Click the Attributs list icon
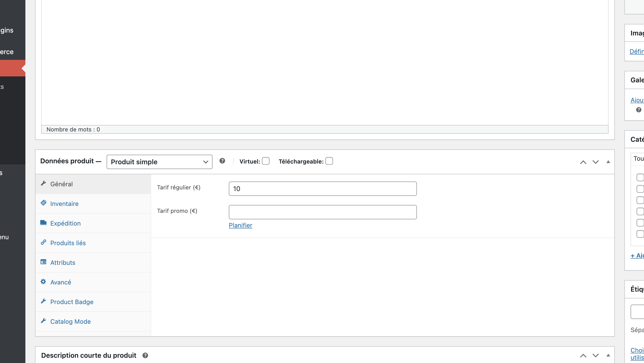 [x=44, y=262]
